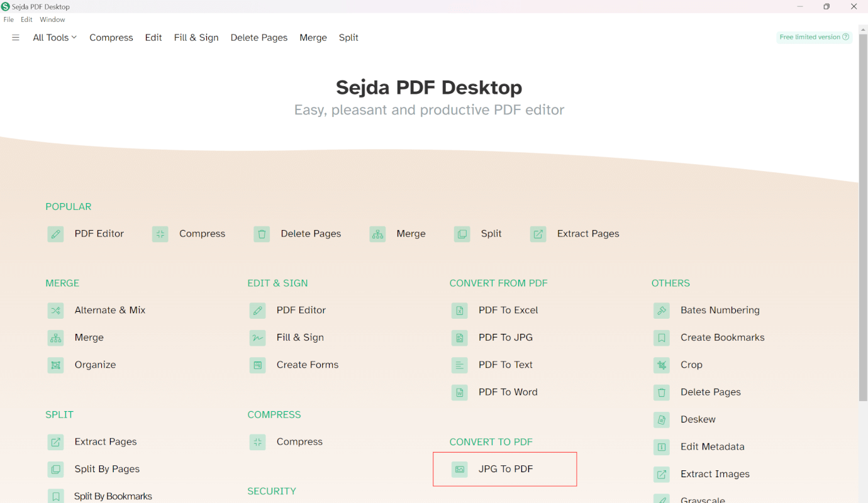Expand the All Tools dropdown
The width and height of the screenshot is (868, 503).
(55, 38)
